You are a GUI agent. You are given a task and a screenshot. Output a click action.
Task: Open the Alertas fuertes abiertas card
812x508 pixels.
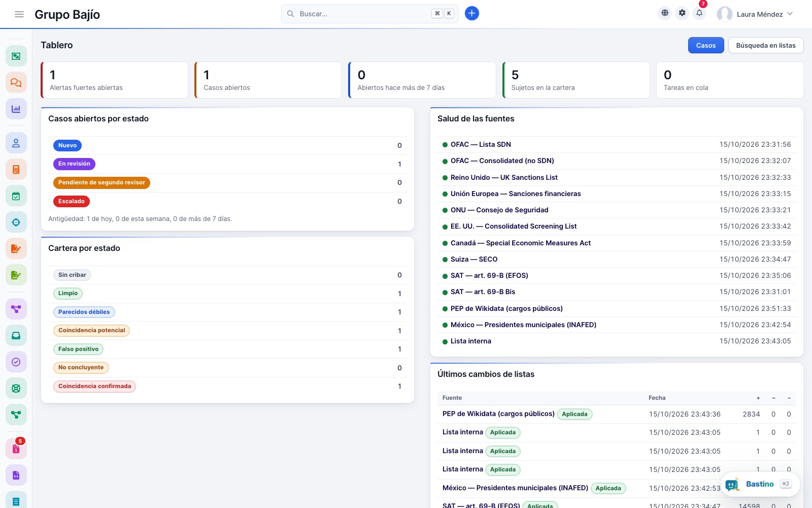point(114,80)
